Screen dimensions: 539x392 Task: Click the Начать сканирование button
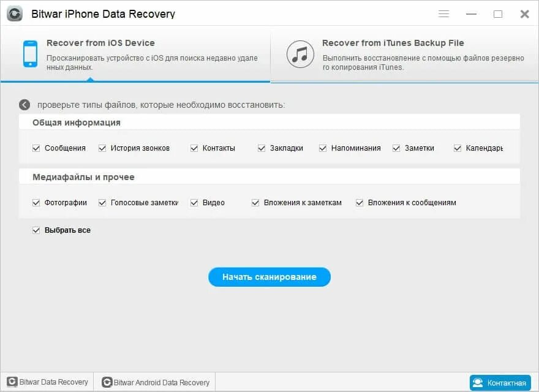(x=269, y=277)
